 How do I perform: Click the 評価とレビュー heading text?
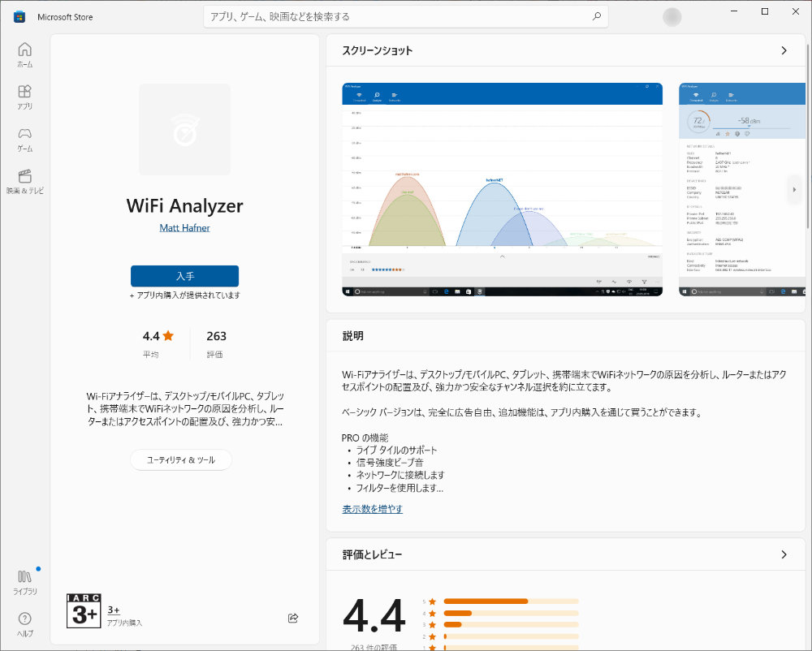click(x=373, y=554)
